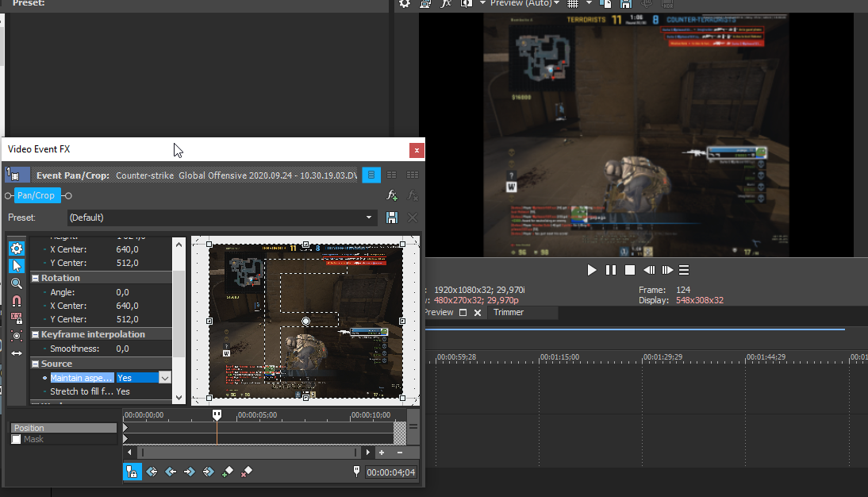Select the Pan/Crop chain item

pos(36,195)
